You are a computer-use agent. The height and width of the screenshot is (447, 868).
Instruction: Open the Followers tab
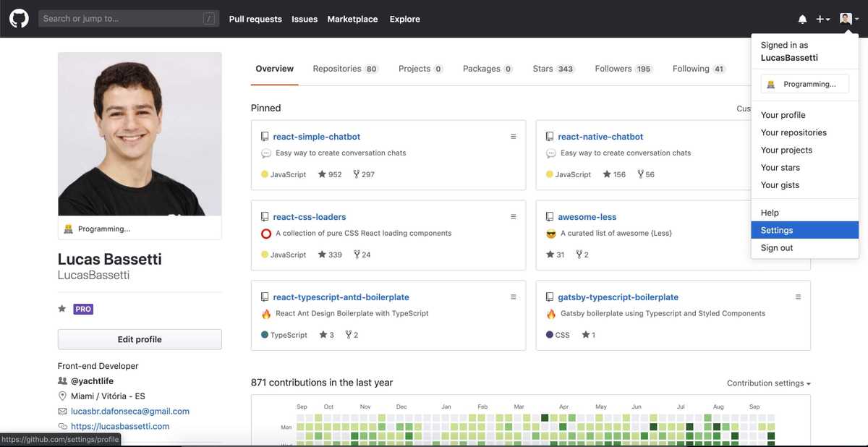pos(613,68)
